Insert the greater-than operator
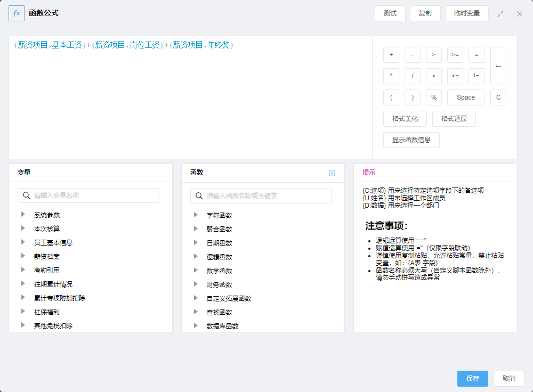533x392 pixels. pyautogui.click(x=434, y=55)
